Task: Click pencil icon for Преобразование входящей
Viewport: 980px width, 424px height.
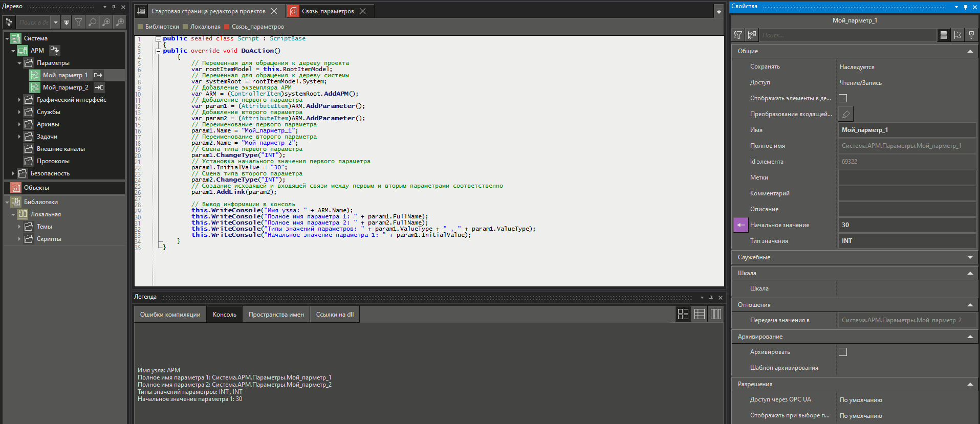Action: click(x=846, y=114)
